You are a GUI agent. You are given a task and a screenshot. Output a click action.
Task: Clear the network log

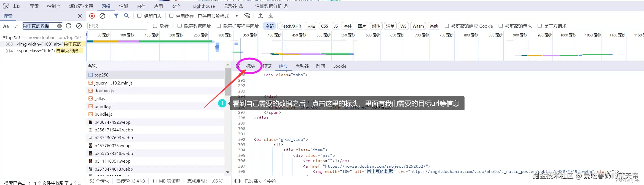(102, 16)
